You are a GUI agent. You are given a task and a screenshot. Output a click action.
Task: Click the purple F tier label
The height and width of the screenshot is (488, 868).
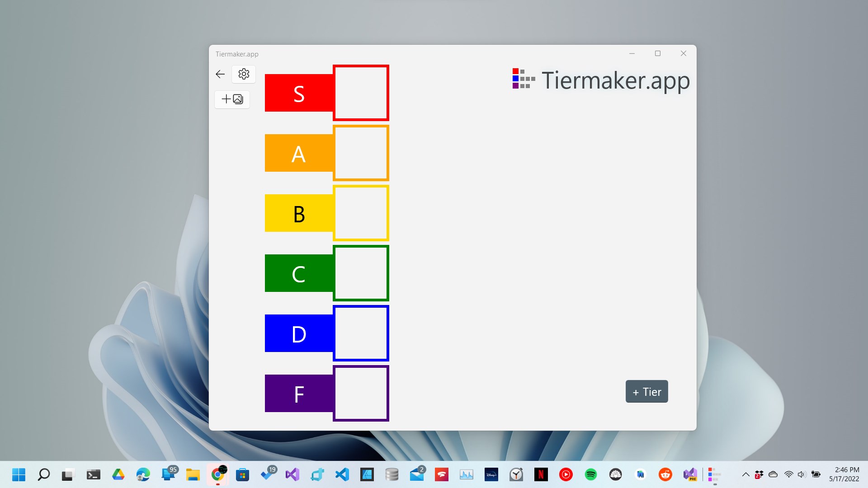(299, 394)
